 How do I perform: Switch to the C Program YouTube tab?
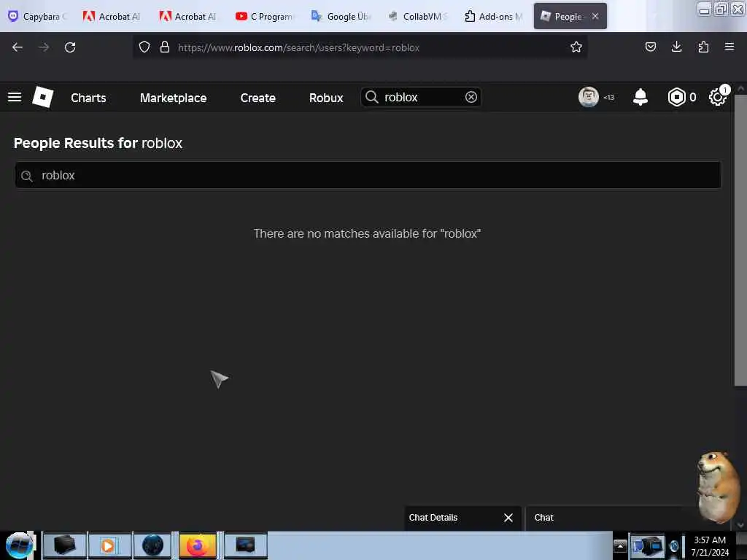tap(265, 16)
